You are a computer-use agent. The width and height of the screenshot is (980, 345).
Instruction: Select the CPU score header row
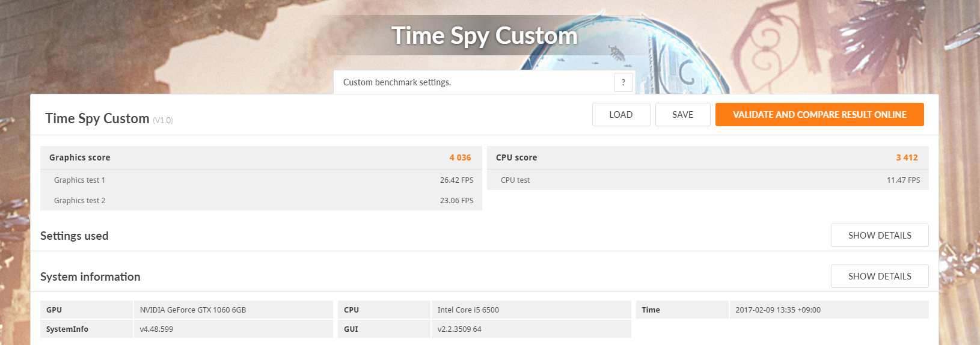pyautogui.click(x=708, y=157)
